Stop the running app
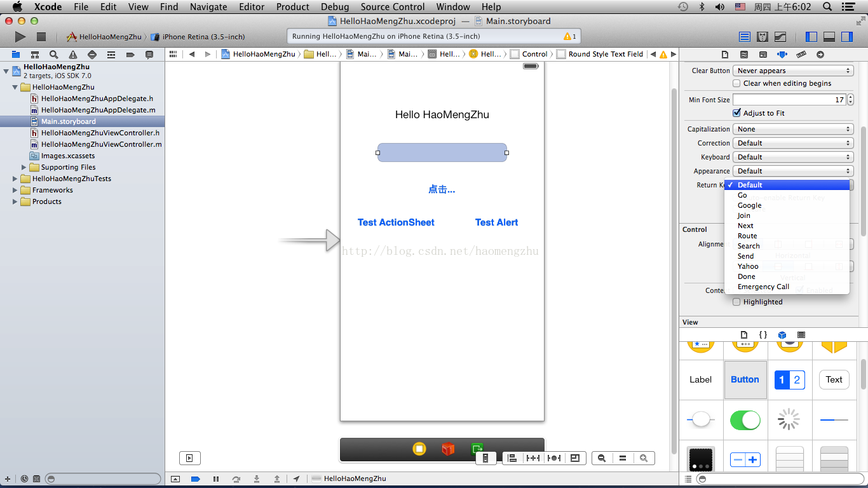The width and height of the screenshot is (868, 488). [41, 37]
